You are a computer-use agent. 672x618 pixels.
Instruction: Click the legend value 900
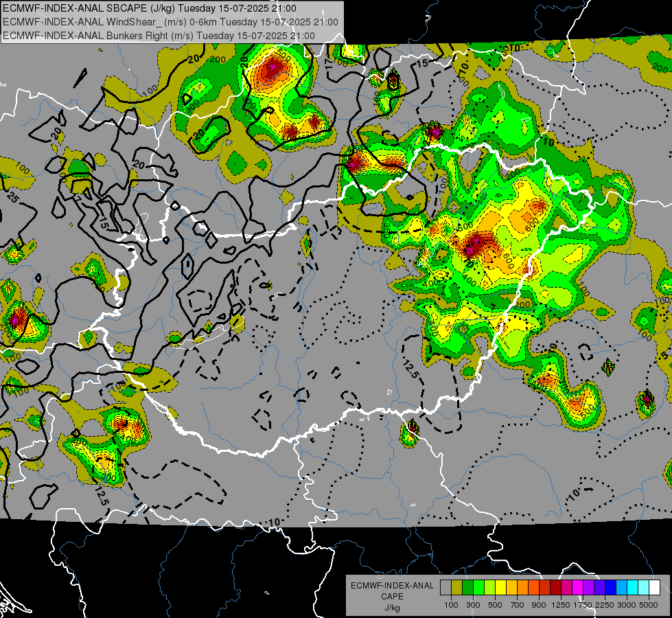click(539, 605)
